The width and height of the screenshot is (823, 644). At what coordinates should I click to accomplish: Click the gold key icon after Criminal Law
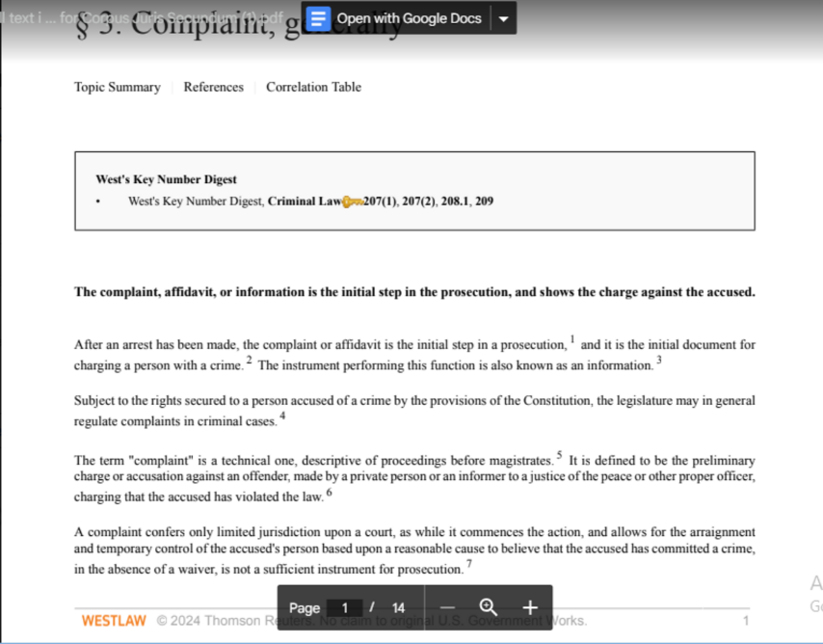pyautogui.click(x=352, y=201)
